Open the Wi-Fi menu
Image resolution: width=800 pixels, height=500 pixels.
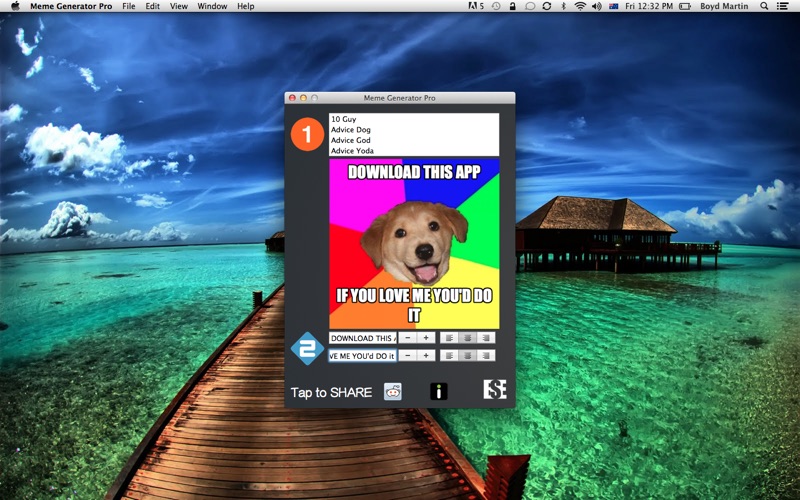coord(580,6)
